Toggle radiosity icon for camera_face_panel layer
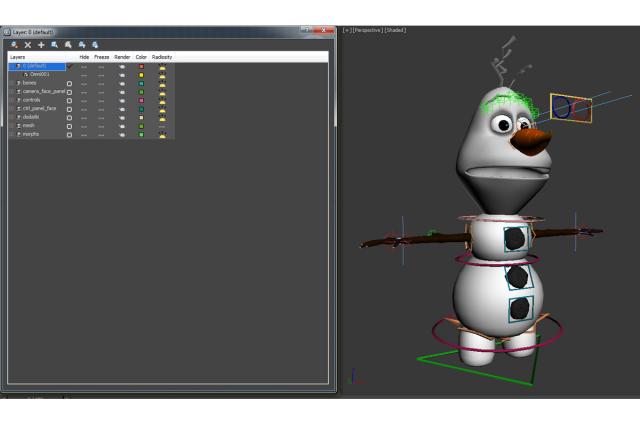The image size is (640, 424). pyautogui.click(x=162, y=93)
